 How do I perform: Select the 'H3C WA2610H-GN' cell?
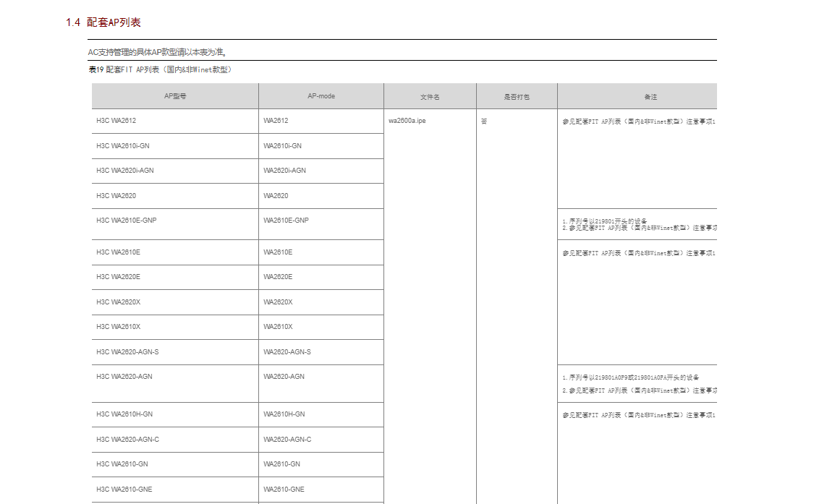175,415
